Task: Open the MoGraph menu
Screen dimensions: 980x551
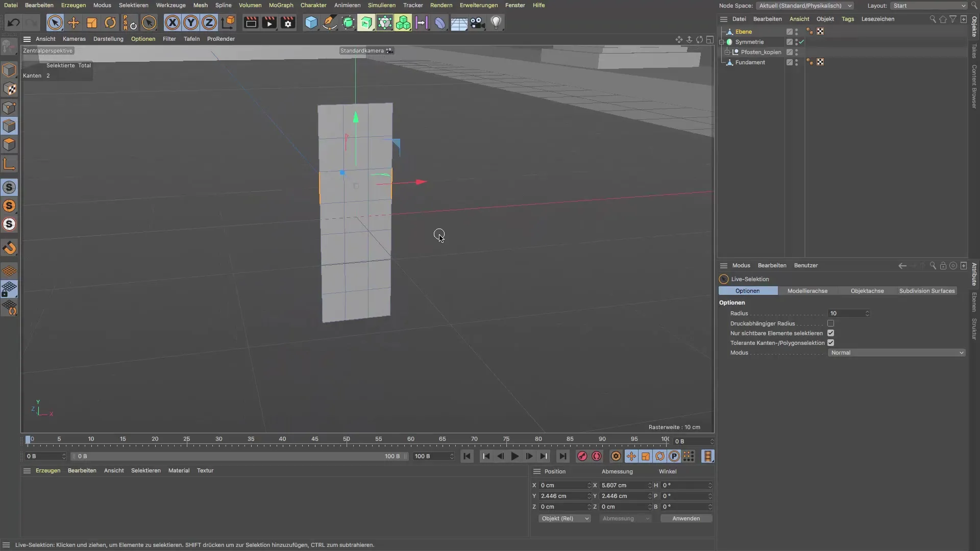Action: [x=281, y=5]
